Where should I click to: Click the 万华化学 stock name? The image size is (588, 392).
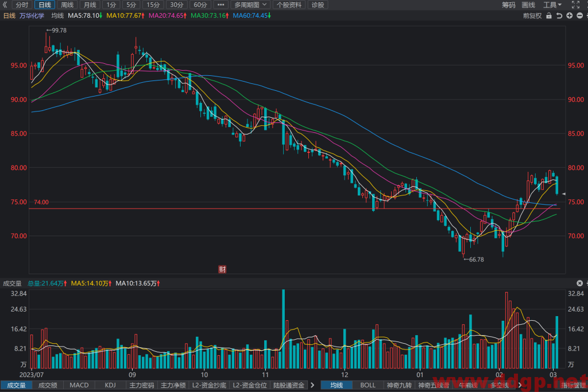[32, 16]
